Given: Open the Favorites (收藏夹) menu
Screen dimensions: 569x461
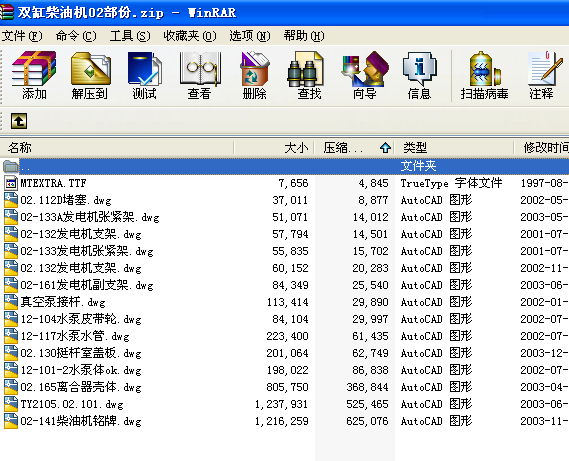Looking at the screenshot, I should pos(190,36).
